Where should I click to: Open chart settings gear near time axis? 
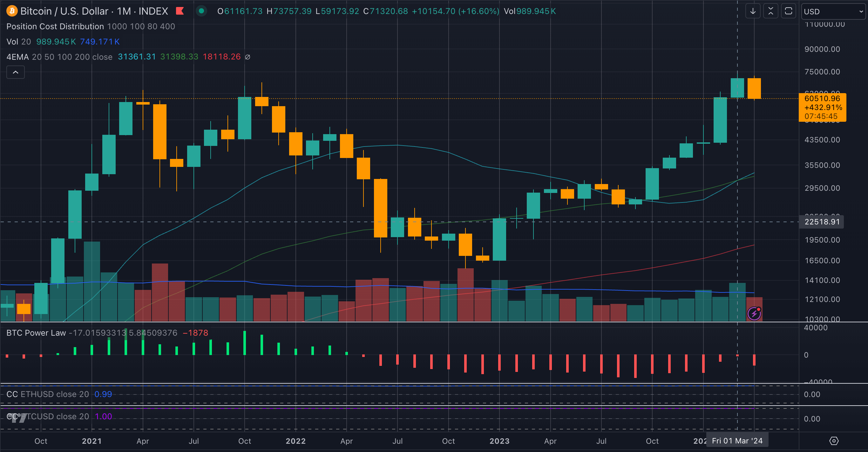coord(834,441)
